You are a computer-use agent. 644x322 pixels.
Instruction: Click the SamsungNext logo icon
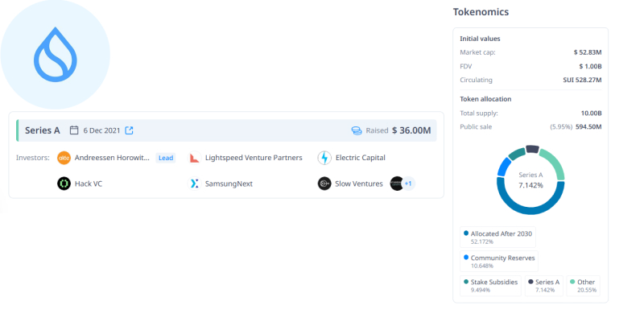(x=194, y=184)
